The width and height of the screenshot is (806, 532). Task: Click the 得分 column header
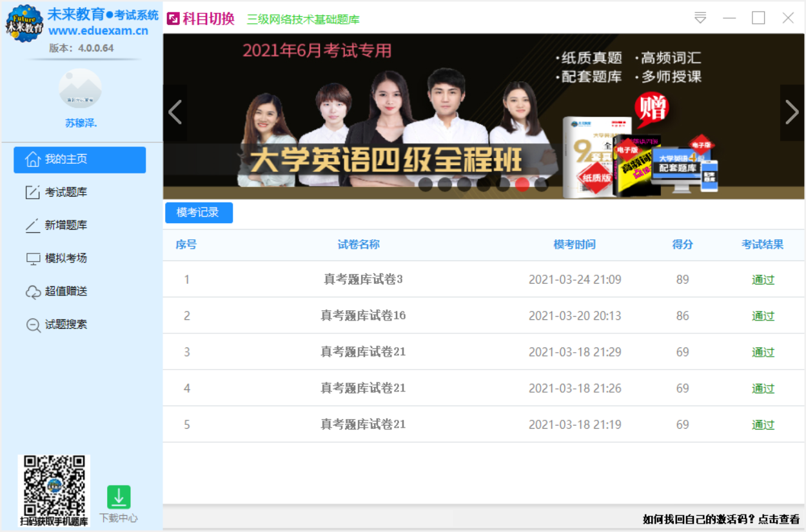[x=683, y=244]
